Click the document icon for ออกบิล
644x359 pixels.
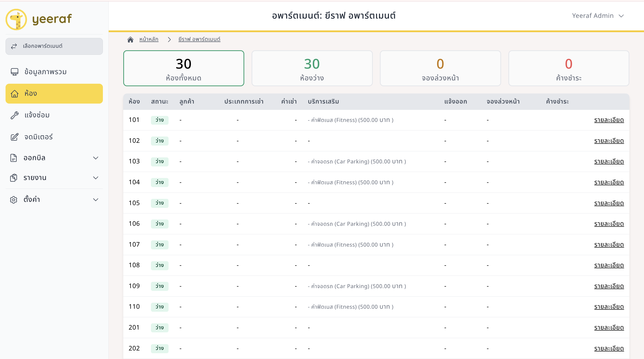[x=14, y=158]
